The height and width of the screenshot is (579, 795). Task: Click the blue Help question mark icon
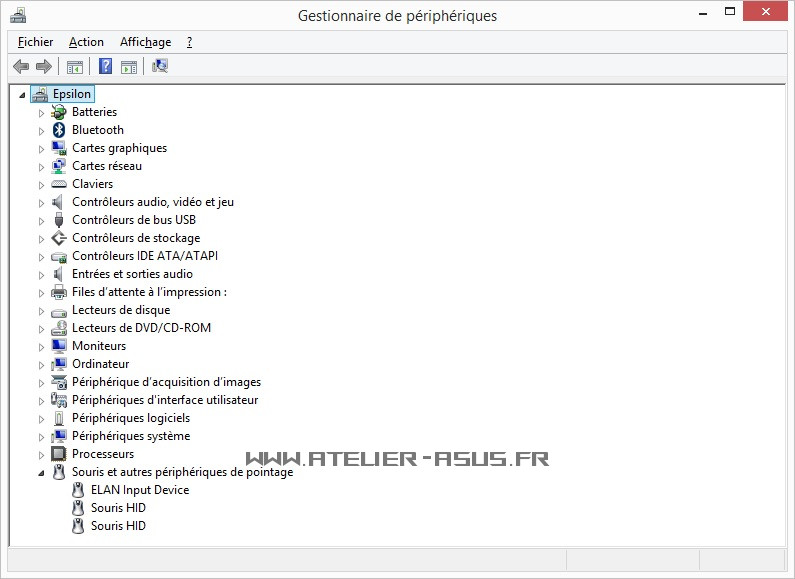(x=105, y=67)
